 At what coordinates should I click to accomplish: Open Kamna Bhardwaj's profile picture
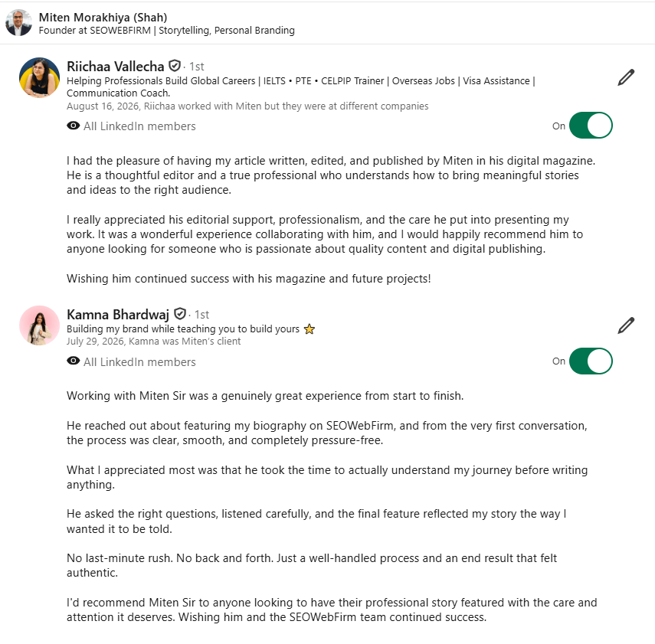[39, 325]
